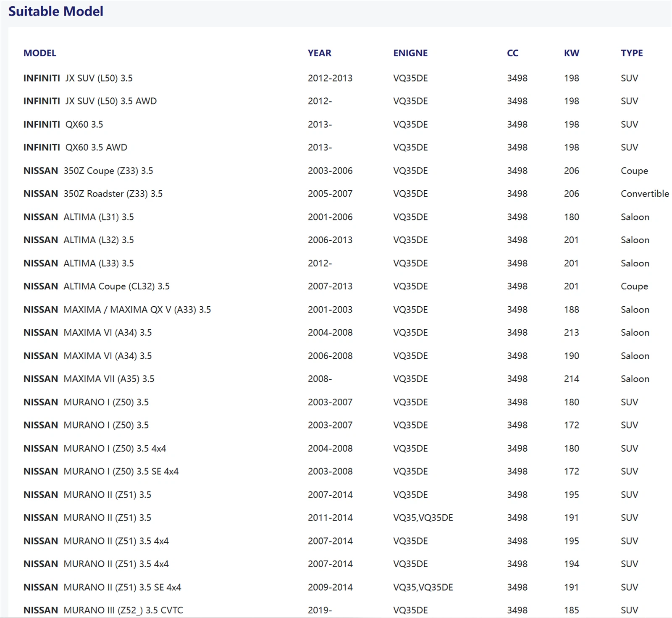This screenshot has height=618, width=672.
Task: Click Coupe type in ALTIMA Coupe row
Action: point(634,287)
